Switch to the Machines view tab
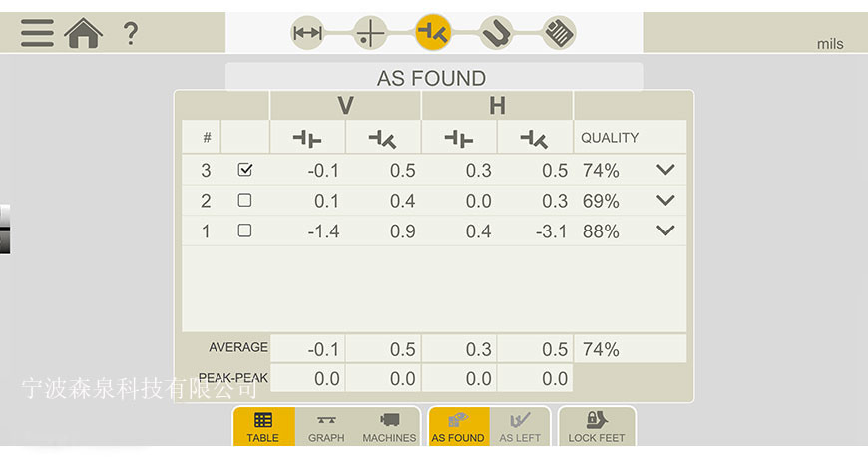Screen dimensions: 868x459 click(389, 427)
